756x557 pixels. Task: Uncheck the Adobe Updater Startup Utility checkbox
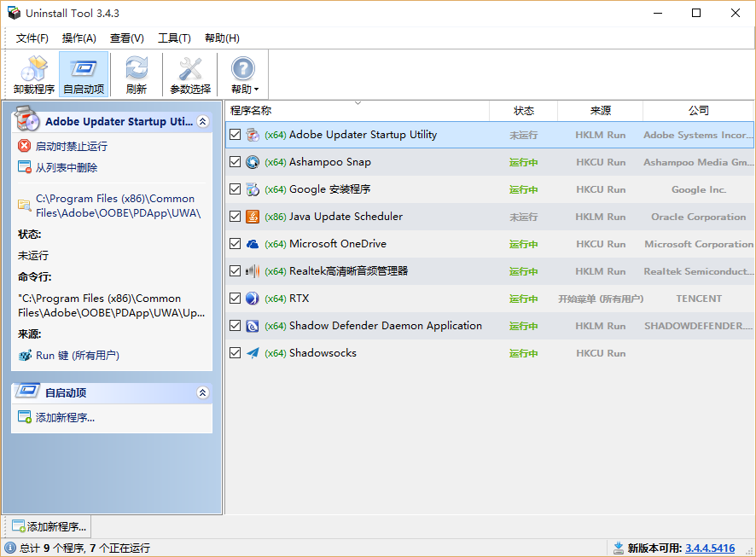tap(236, 135)
